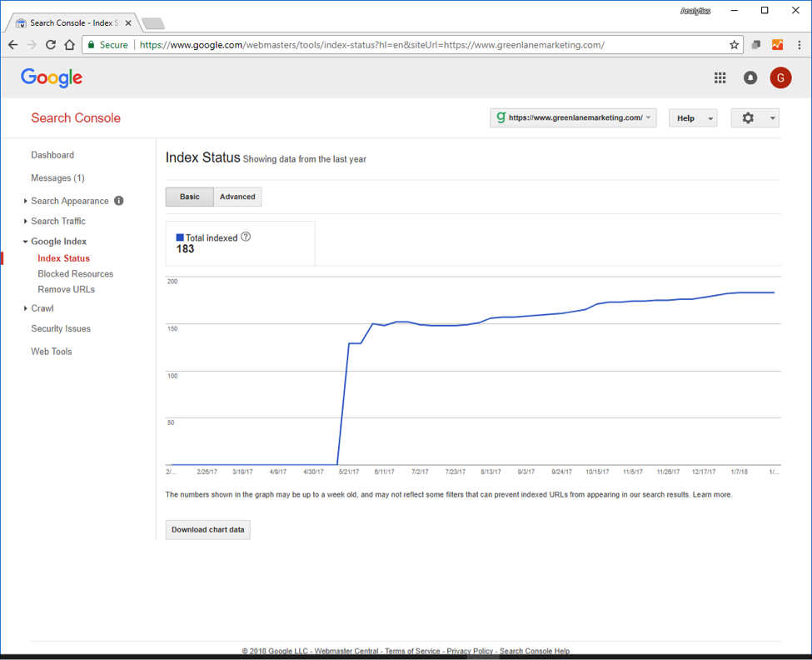Open Dashboard in the sidebar
812x660 pixels.
click(52, 155)
